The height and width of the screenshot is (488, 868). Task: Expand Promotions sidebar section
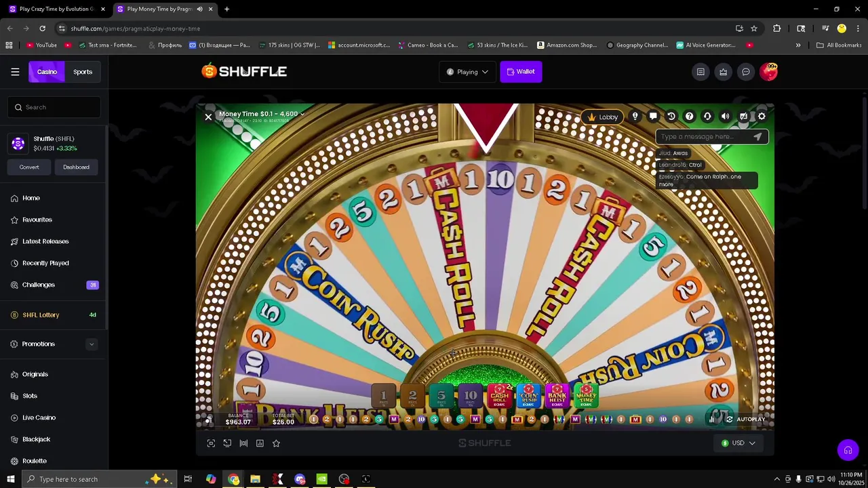[92, 344]
